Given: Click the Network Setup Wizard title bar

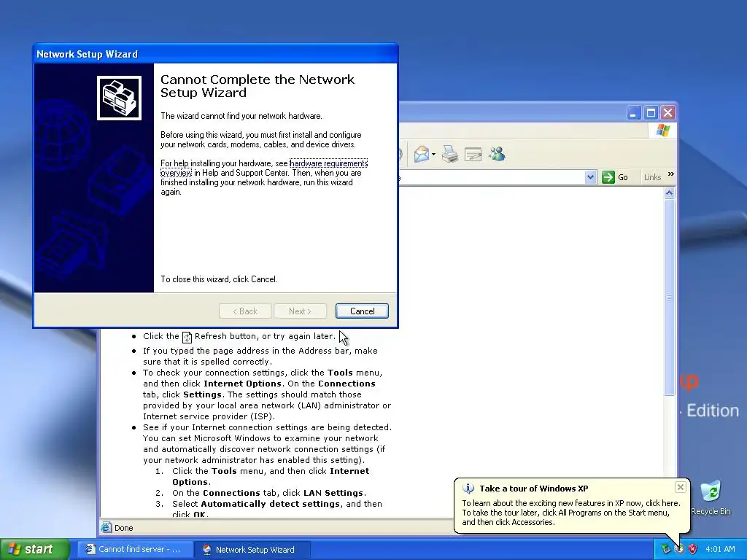Looking at the screenshot, I should (x=215, y=54).
